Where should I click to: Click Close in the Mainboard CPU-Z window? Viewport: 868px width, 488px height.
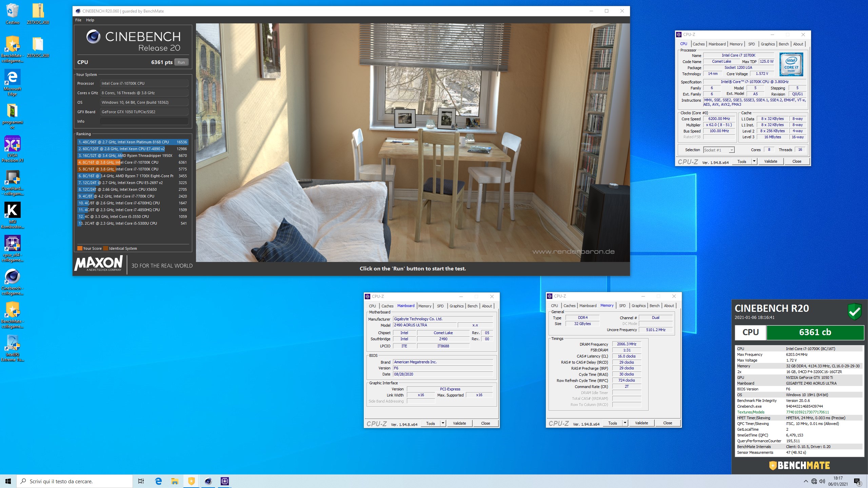pos(486,423)
